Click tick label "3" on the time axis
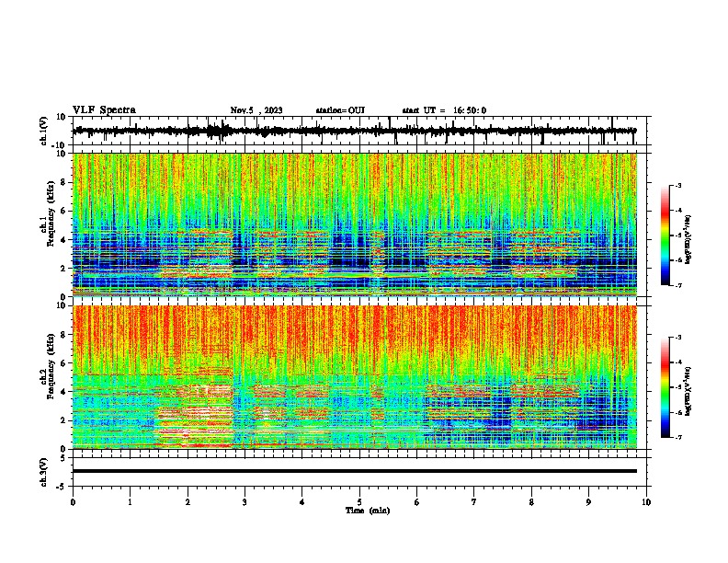The height and width of the screenshot is (563, 728). (x=245, y=502)
